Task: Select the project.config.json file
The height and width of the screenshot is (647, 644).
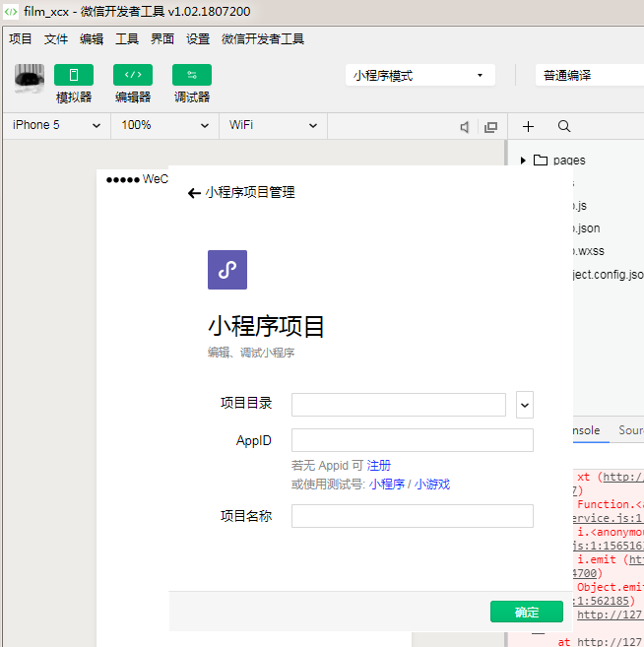Action: pos(609,275)
